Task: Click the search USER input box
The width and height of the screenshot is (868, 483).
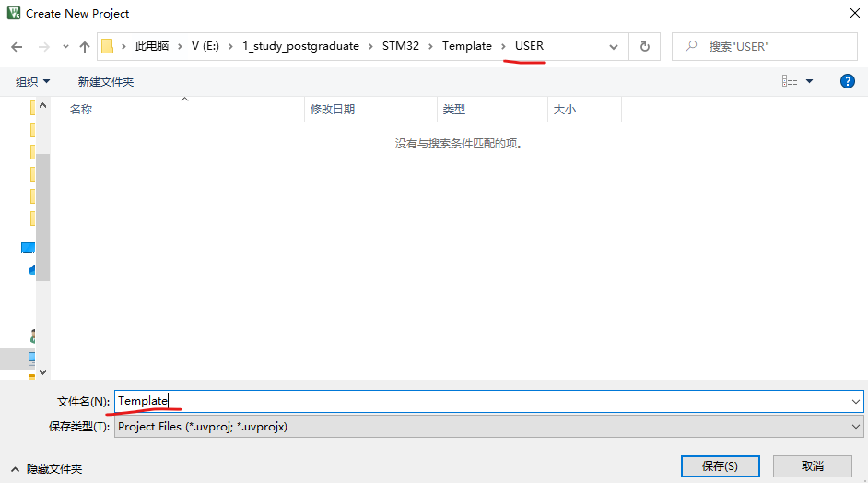Action: coord(765,46)
